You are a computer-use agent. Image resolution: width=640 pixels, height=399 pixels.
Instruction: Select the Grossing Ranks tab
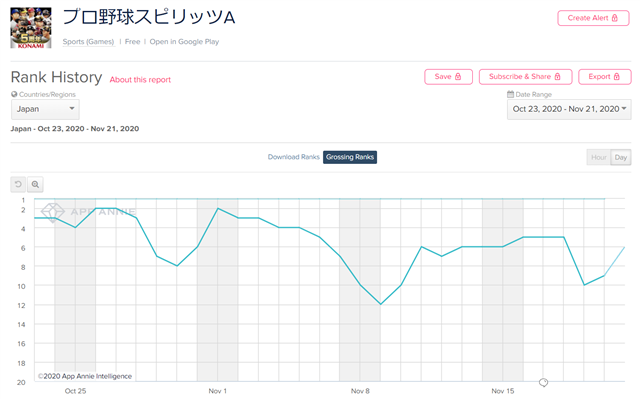pos(350,157)
